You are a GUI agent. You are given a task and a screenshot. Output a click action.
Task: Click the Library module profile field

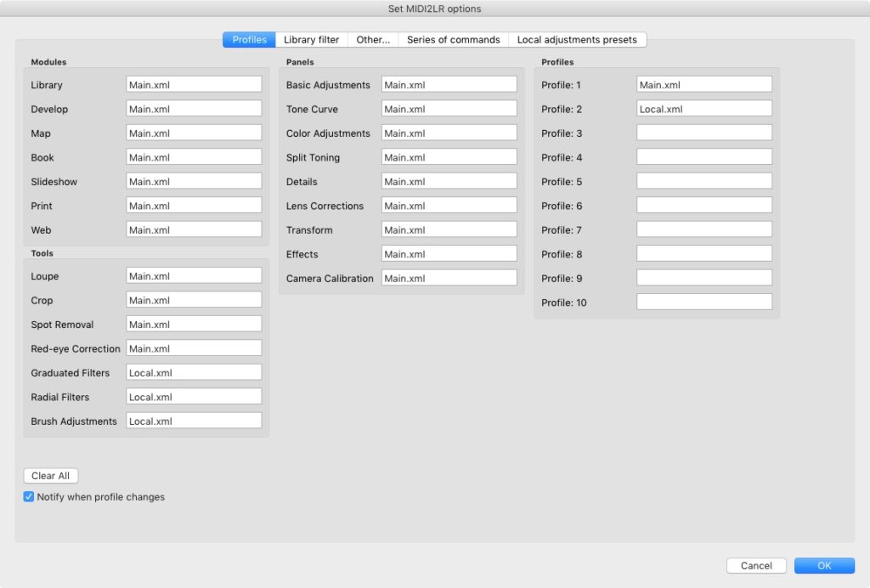tap(194, 85)
